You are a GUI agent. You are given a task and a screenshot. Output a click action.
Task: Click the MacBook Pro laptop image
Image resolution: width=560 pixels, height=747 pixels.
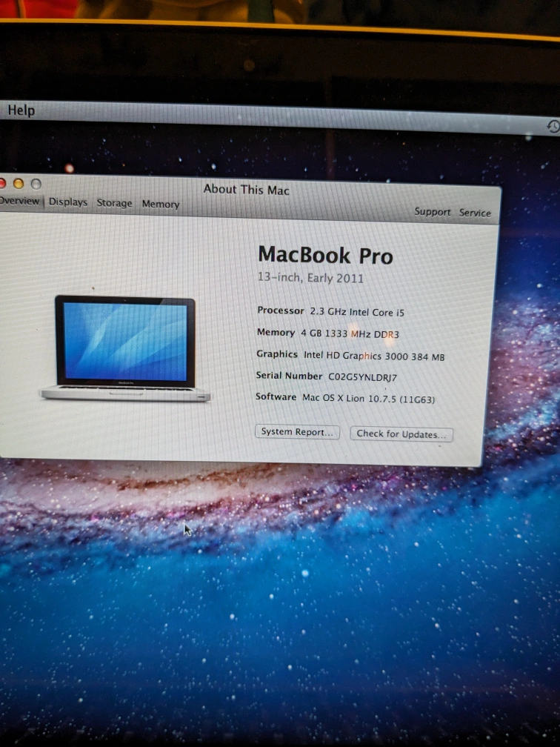click(125, 348)
